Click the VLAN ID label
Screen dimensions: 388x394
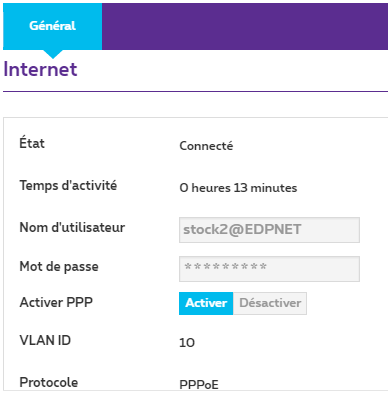click(x=45, y=340)
